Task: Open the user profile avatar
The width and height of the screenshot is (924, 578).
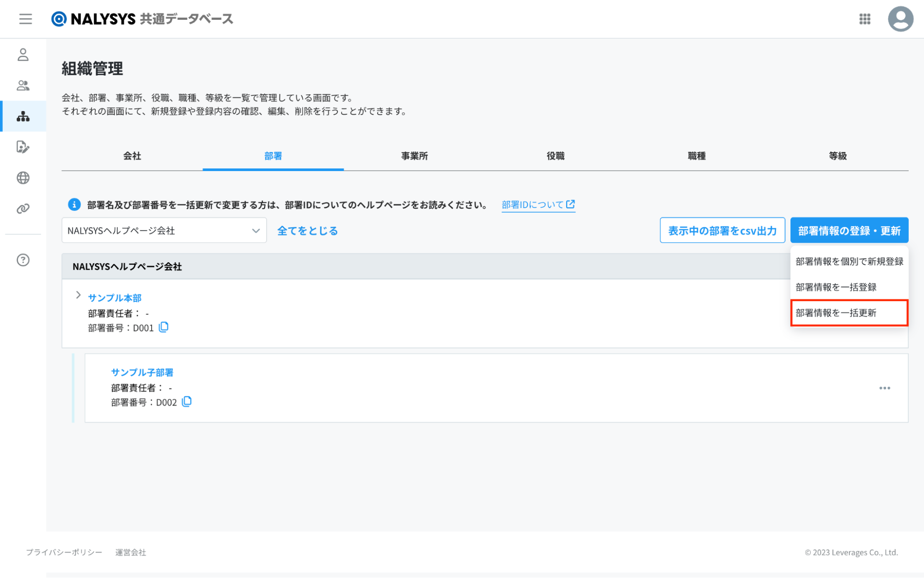Action: point(900,19)
